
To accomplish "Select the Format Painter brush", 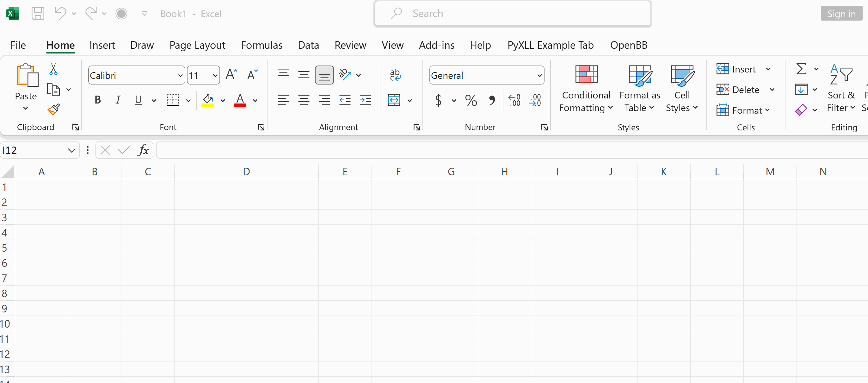I will coord(53,109).
